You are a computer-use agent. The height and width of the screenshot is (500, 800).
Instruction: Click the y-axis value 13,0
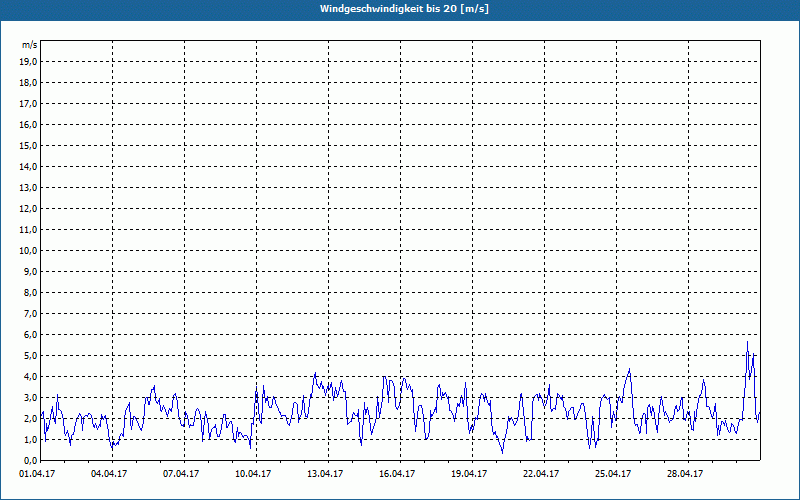pos(29,187)
